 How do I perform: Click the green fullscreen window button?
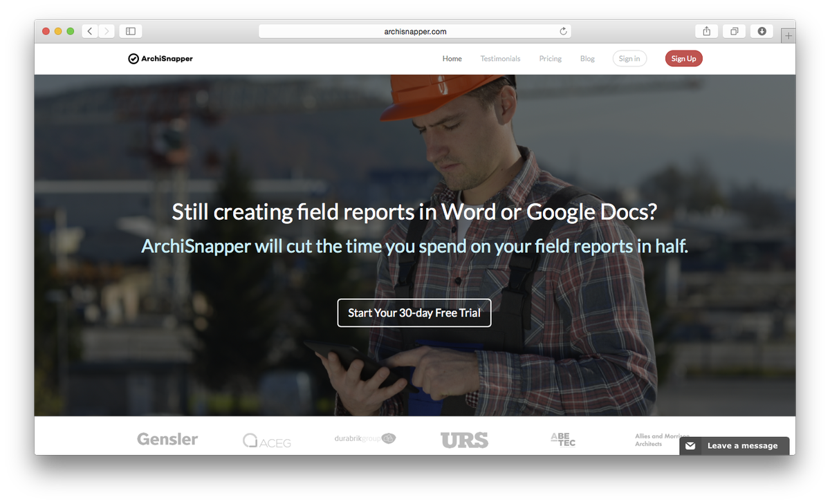71,31
